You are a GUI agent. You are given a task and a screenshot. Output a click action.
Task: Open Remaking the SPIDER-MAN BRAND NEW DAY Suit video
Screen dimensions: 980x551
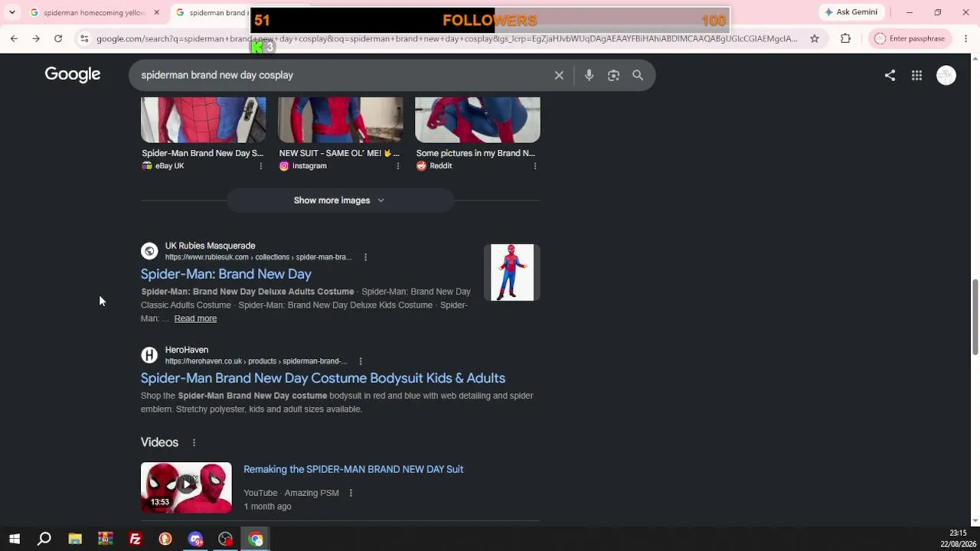tap(353, 469)
